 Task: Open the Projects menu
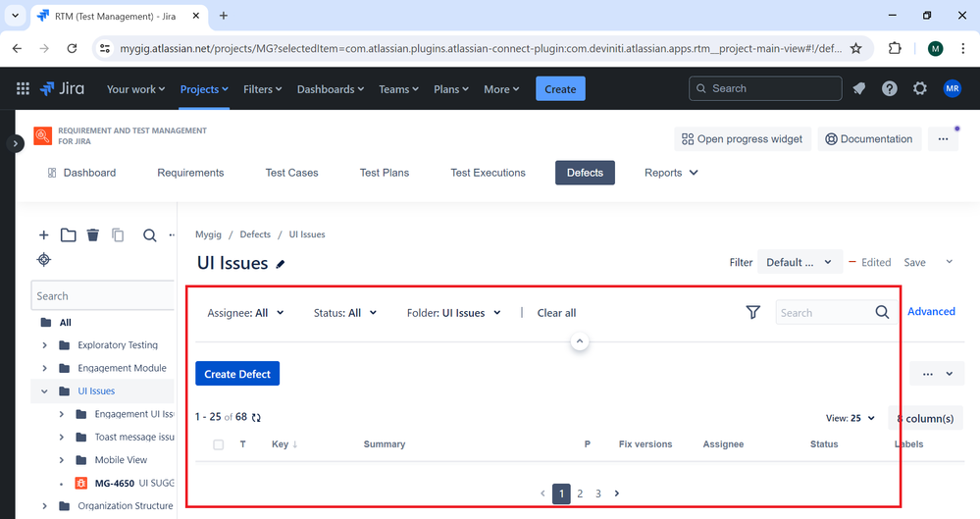pyautogui.click(x=204, y=89)
